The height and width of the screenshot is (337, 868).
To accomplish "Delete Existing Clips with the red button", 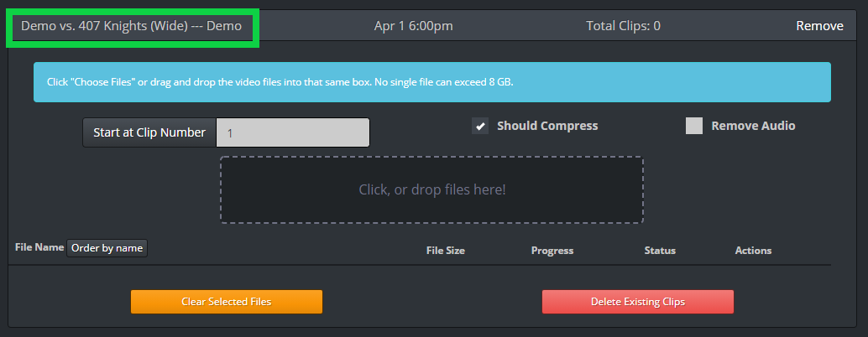I will (x=638, y=302).
